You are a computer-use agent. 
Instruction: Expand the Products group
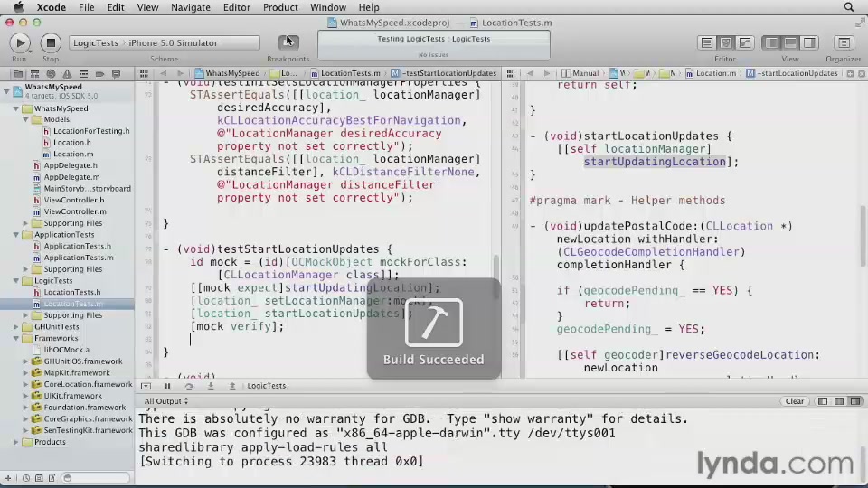click(16, 442)
